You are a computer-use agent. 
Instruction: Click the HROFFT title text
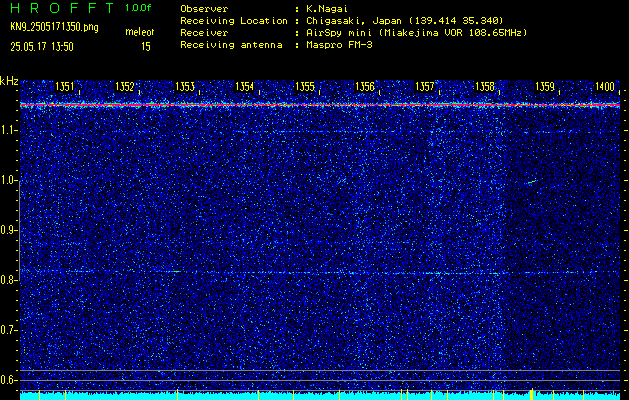[x=62, y=8]
